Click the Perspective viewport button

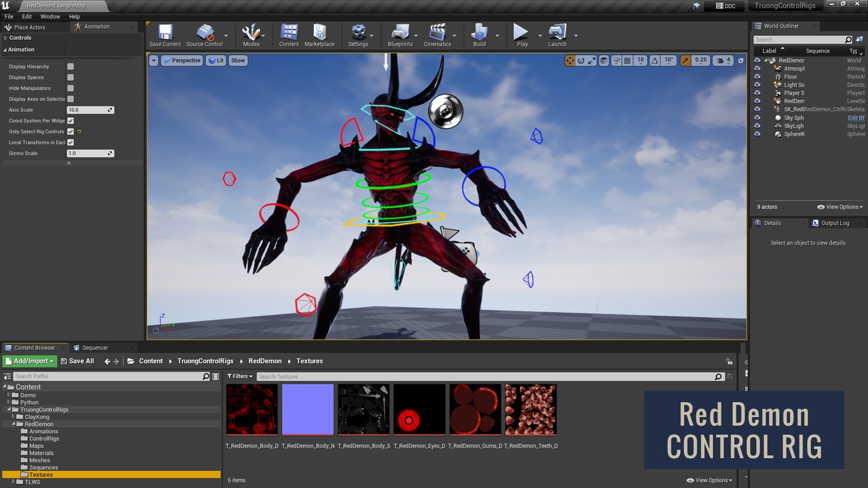(182, 60)
